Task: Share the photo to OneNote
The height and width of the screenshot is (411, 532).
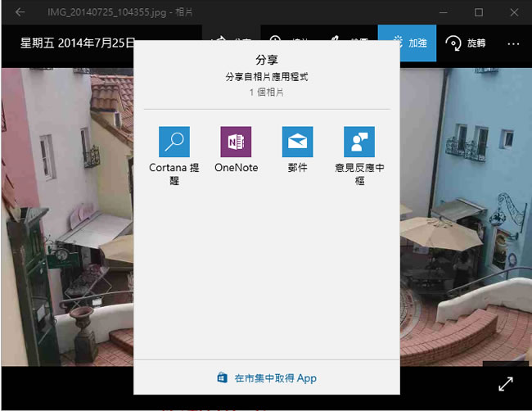Action: coord(237,150)
